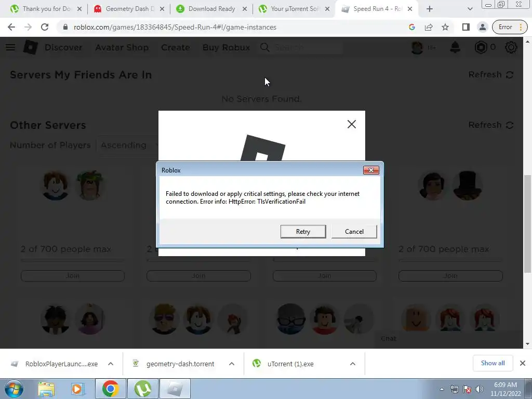Click the page vertical scrollbar thumb

pyautogui.click(x=527, y=224)
